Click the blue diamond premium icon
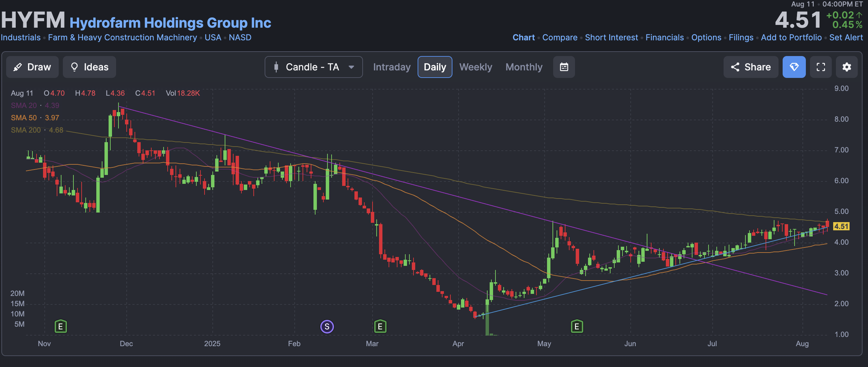The image size is (868, 367). (794, 67)
